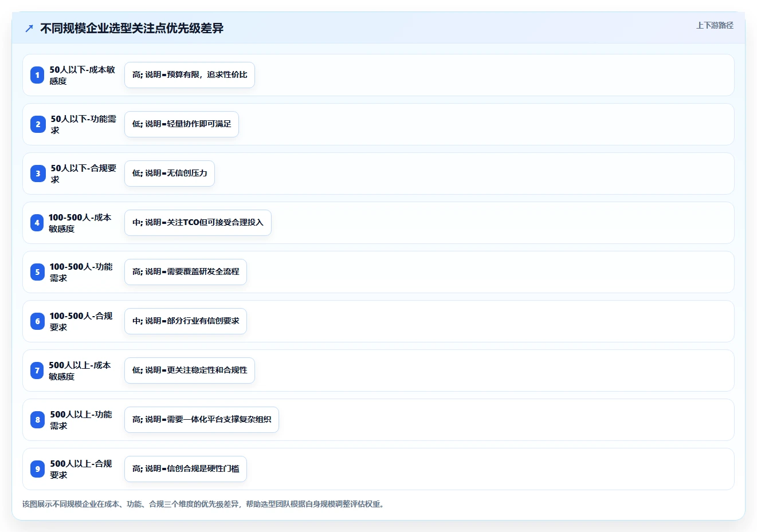Image resolution: width=757 pixels, height=532 pixels.
Task: Select the 50人以下-成本敏感度 row label
Action: pyautogui.click(x=82, y=75)
